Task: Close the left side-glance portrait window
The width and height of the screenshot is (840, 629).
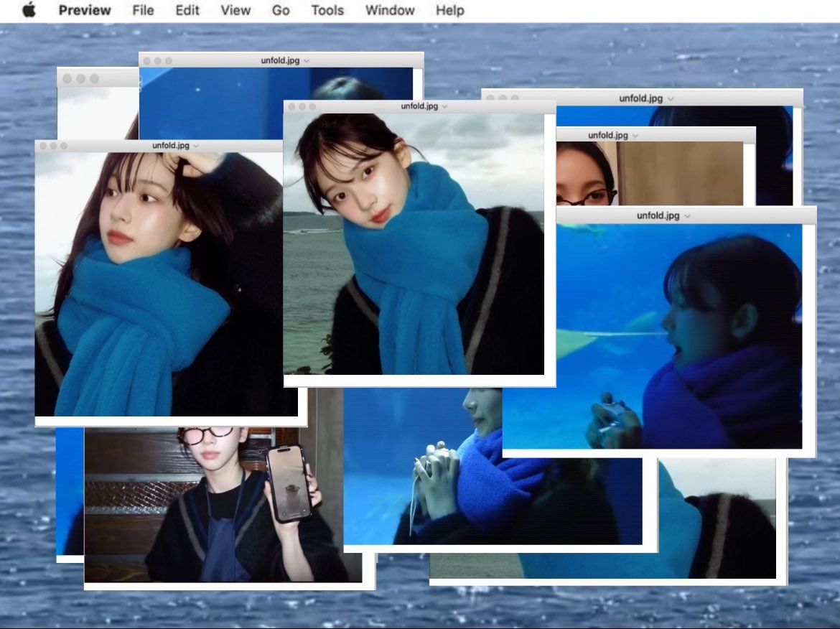Action: point(43,146)
